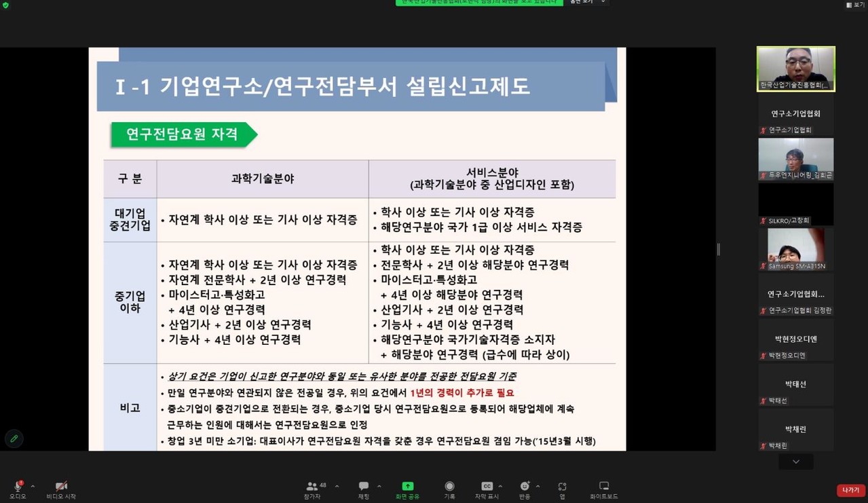Expand caret next to 채팅
Viewport: 868px width, 503px height.
tap(379, 486)
